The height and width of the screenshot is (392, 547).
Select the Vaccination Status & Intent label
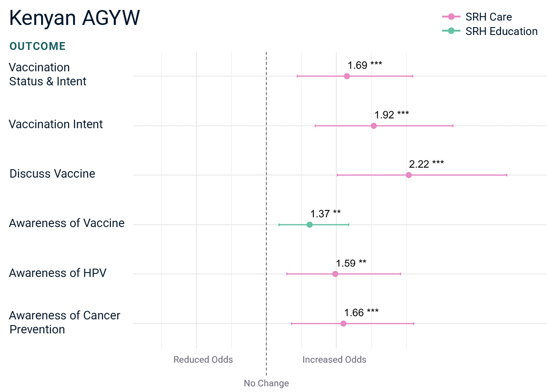pos(48,74)
